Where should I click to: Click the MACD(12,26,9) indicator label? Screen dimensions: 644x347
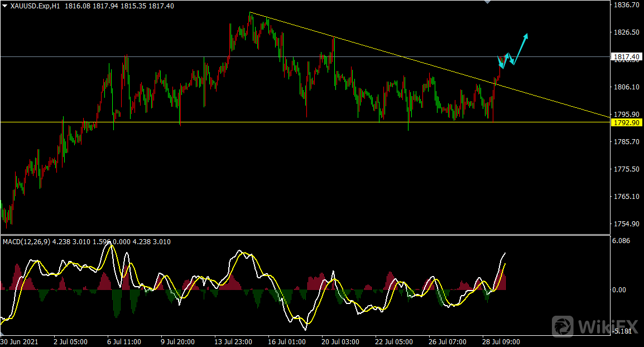point(26,242)
